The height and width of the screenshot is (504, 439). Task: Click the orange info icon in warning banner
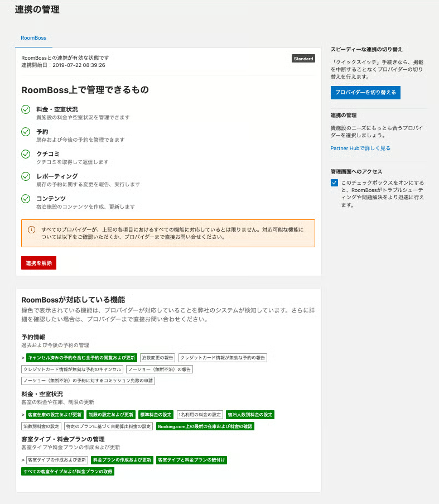31,229
